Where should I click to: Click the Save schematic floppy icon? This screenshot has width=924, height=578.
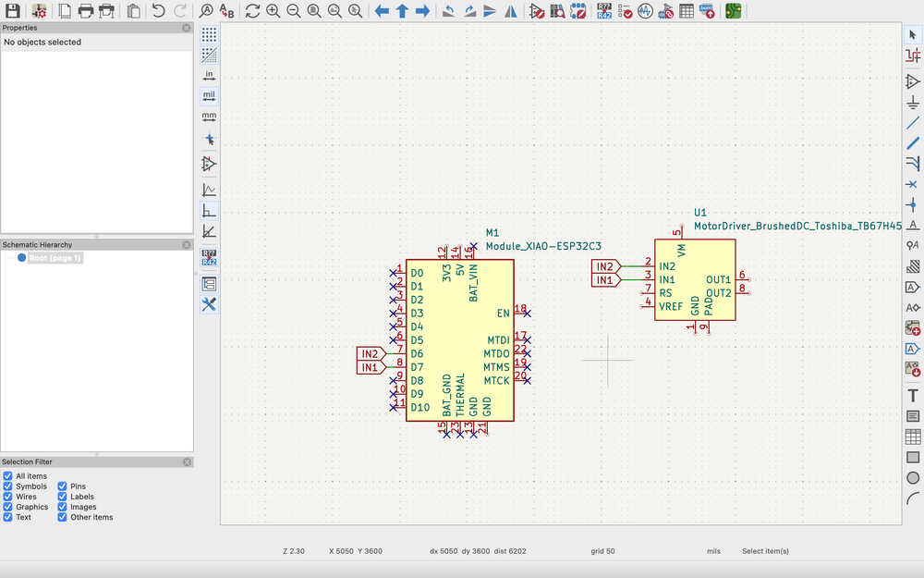(x=13, y=11)
